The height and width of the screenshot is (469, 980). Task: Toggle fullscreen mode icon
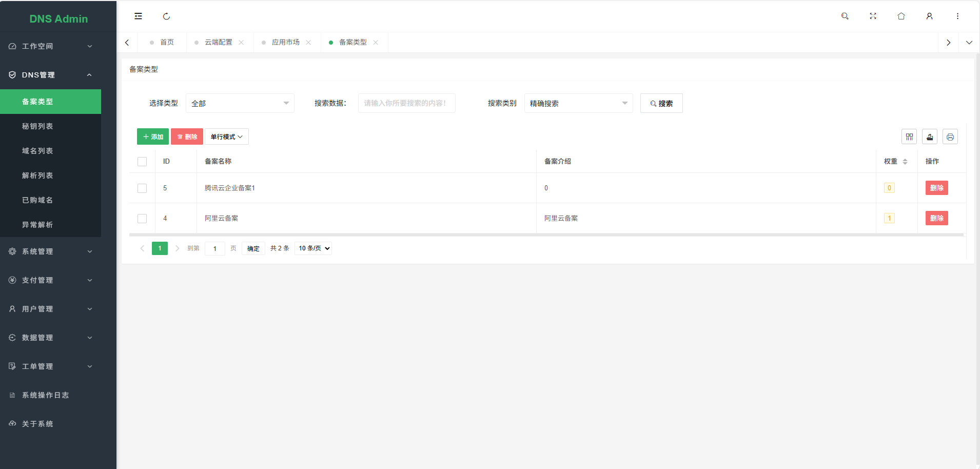pos(873,16)
